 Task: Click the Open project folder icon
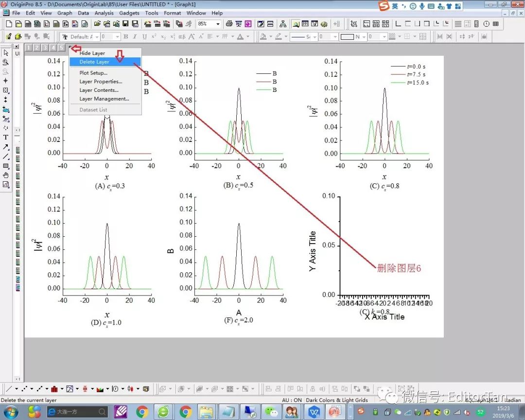[x=97, y=24]
